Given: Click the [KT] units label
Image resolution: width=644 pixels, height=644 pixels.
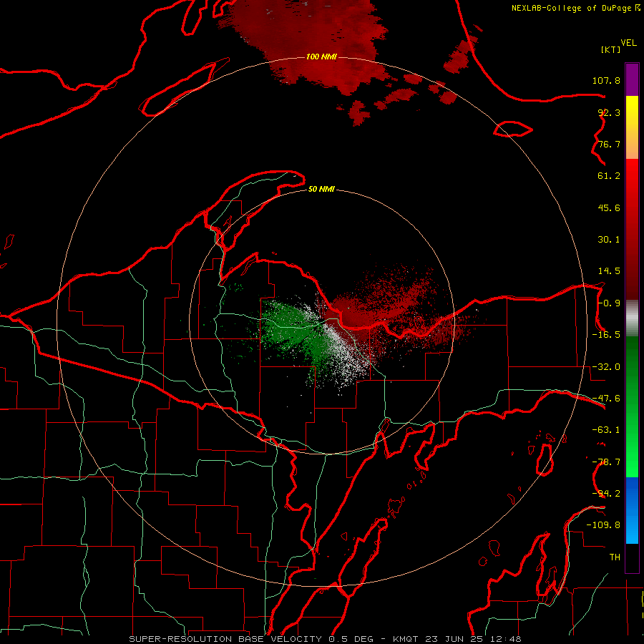Looking at the screenshot, I should [610, 49].
